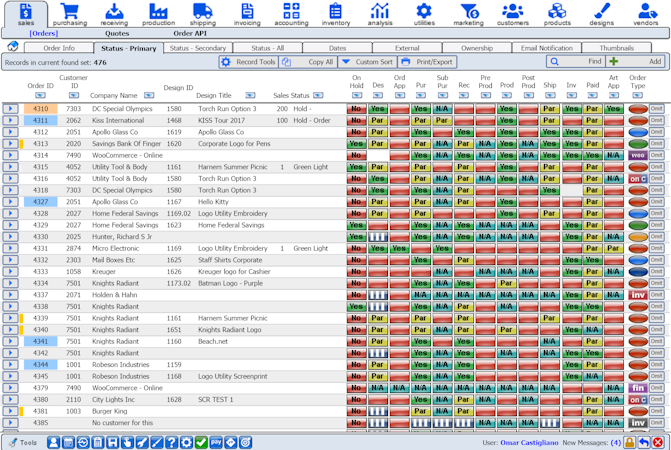Image resolution: width=671 pixels, height=450 pixels.
Task: Open the products boxes icon
Action: click(x=557, y=11)
